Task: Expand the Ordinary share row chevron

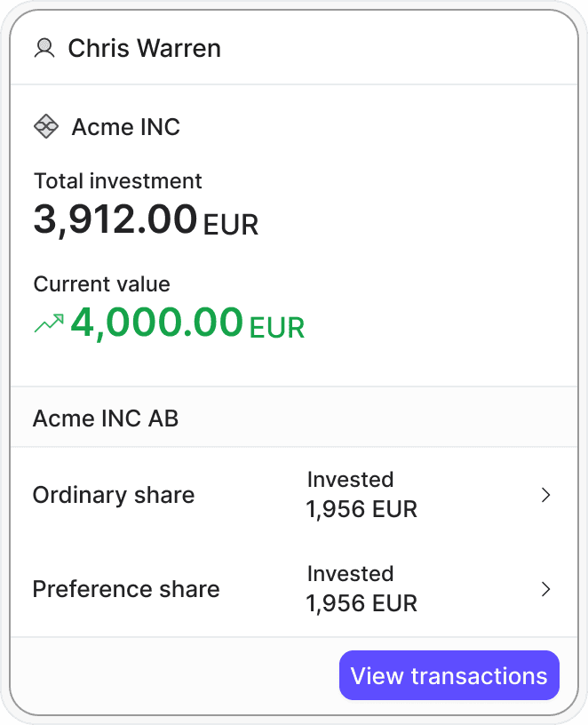Action: pos(546,495)
